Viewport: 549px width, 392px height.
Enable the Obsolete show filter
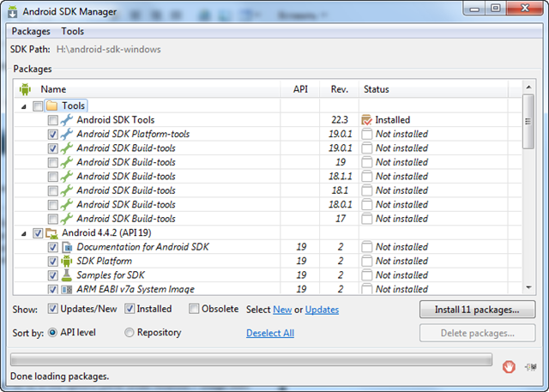(x=194, y=309)
